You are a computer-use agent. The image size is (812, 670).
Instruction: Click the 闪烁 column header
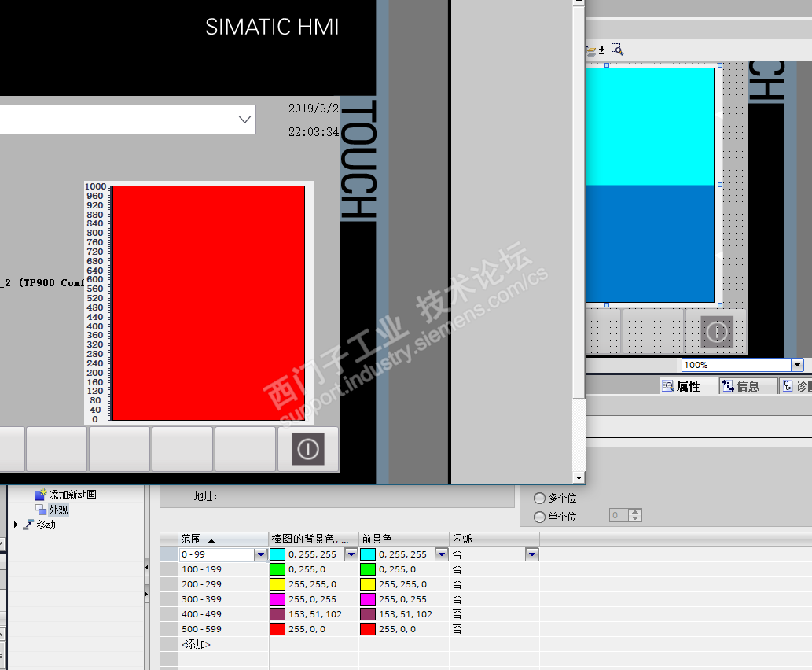point(494,539)
